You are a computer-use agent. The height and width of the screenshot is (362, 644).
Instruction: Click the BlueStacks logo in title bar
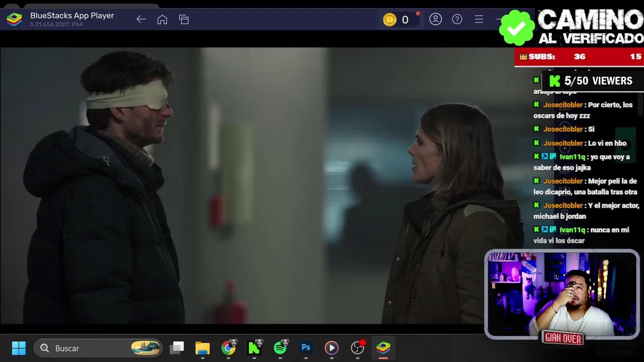(x=14, y=20)
